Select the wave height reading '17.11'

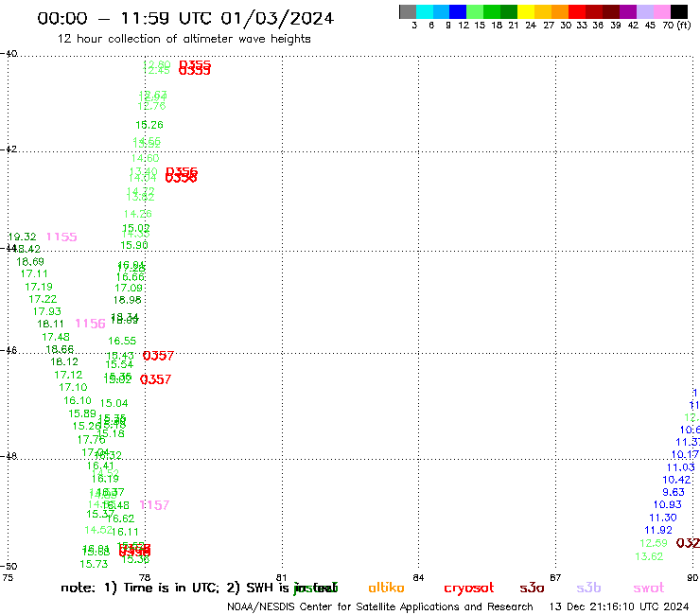click(x=34, y=273)
